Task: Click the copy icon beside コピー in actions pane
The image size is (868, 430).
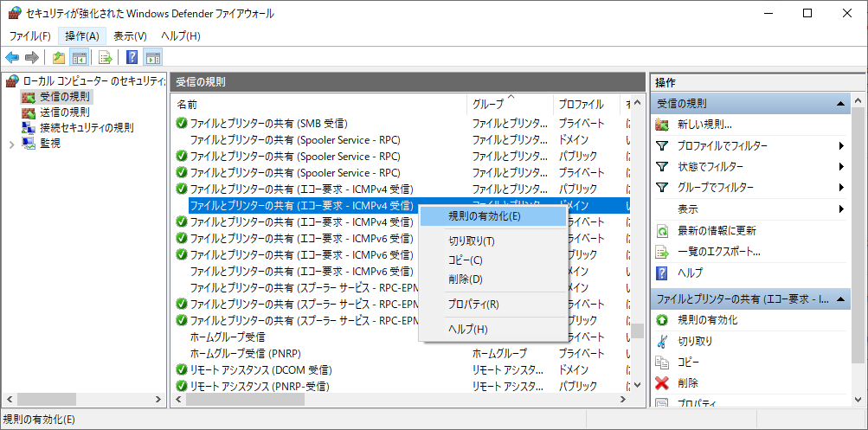Action: click(661, 363)
